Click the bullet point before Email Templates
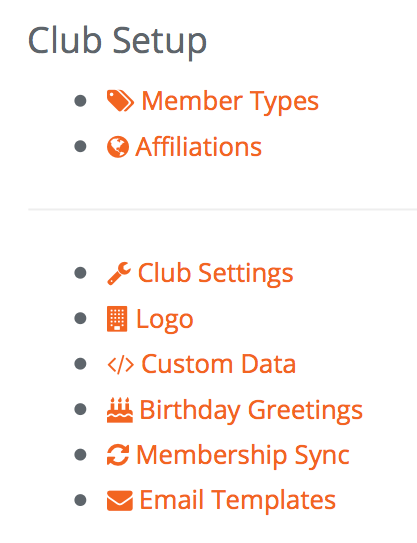This screenshot has width=417, height=543. click(80, 500)
